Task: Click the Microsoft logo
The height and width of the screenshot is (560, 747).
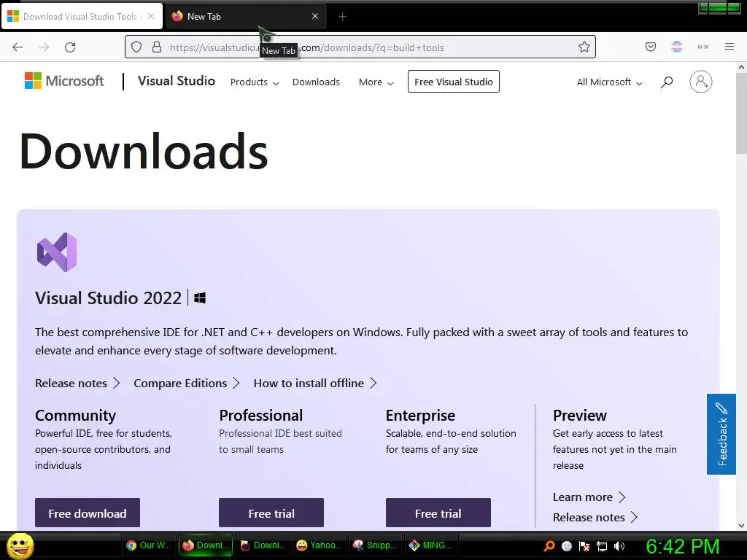Action: coord(64,81)
